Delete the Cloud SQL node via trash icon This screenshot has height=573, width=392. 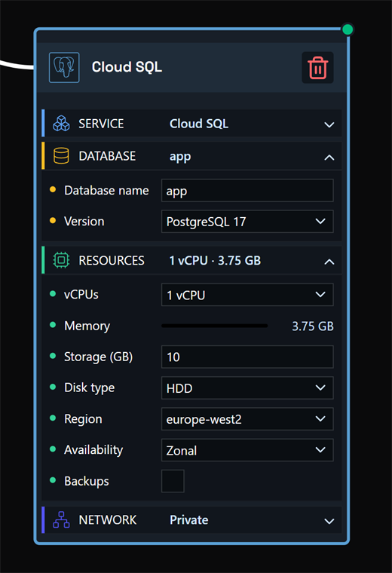[317, 68]
